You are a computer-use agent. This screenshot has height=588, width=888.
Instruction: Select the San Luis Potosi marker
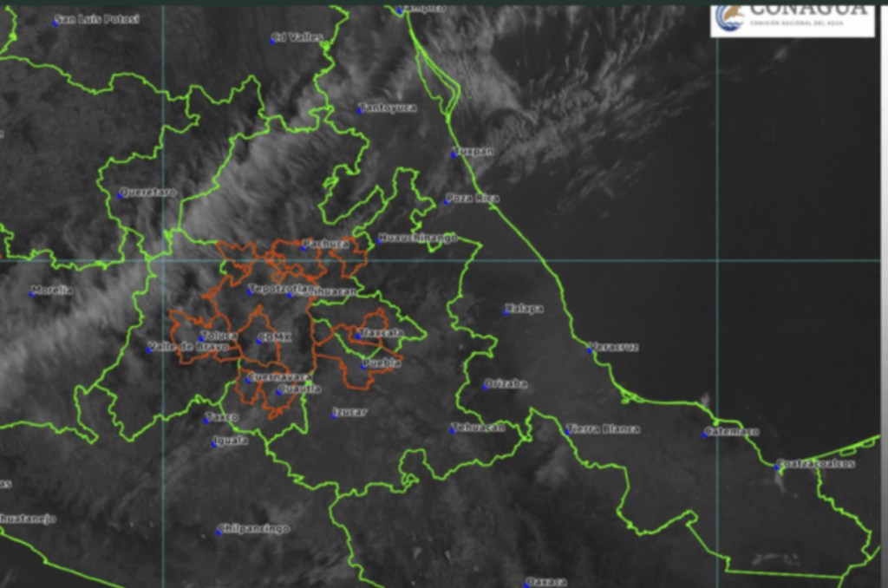pyautogui.click(x=56, y=22)
